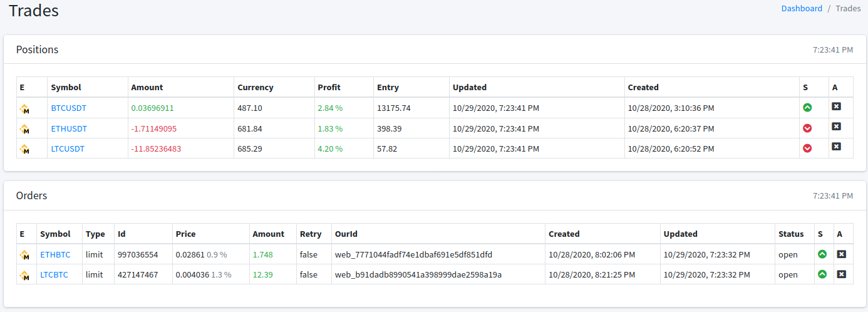868x312 pixels.
Task: Click red down-arrow status icon for LTCUSDT
Action: click(807, 148)
